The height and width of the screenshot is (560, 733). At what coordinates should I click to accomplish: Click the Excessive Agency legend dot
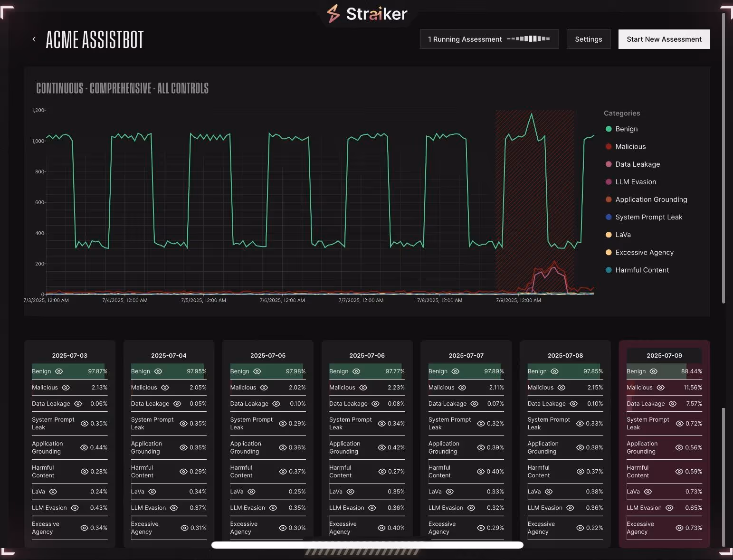(x=609, y=252)
